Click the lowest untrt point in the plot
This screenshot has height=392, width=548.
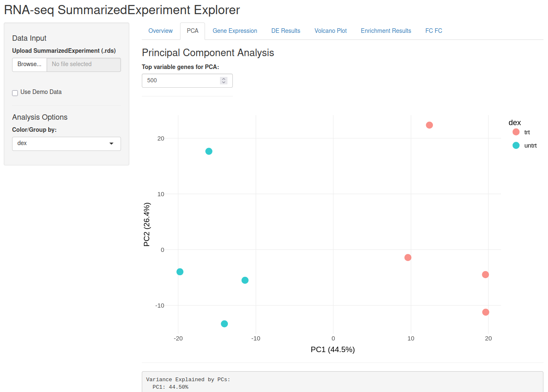coord(225,324)
